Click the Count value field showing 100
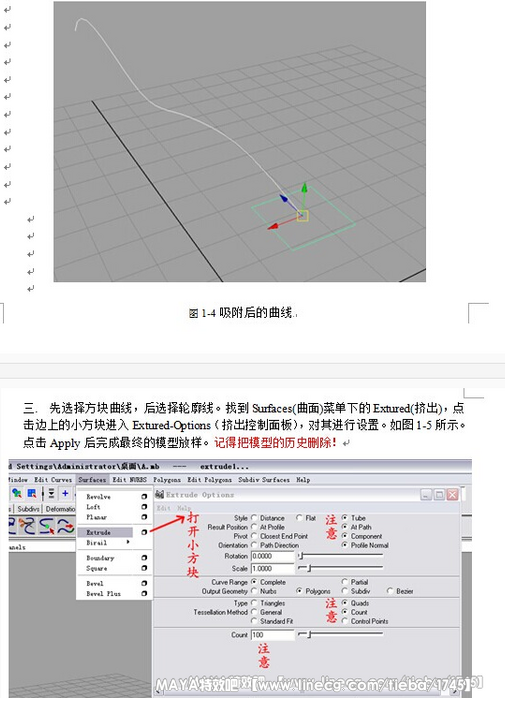 [x=273, y=635]
